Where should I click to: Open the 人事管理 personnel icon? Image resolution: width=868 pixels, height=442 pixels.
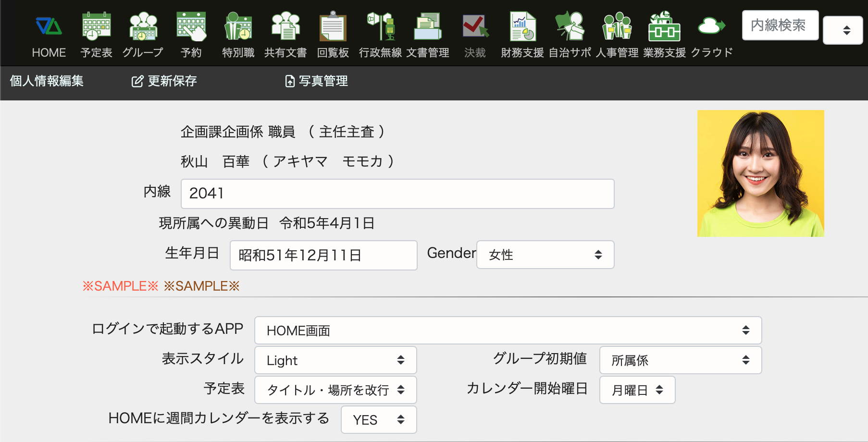[617, 27]
